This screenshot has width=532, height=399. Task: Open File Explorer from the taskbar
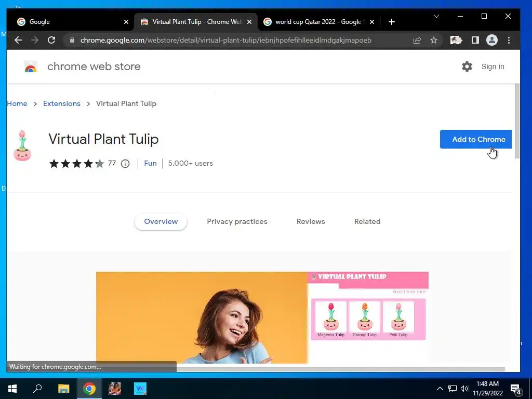[63, 389]
